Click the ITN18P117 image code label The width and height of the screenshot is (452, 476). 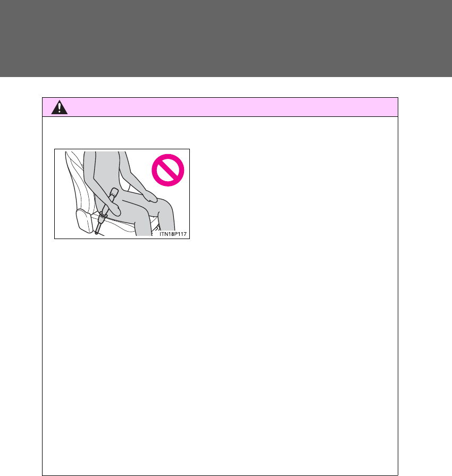click(x=173, y=234)
